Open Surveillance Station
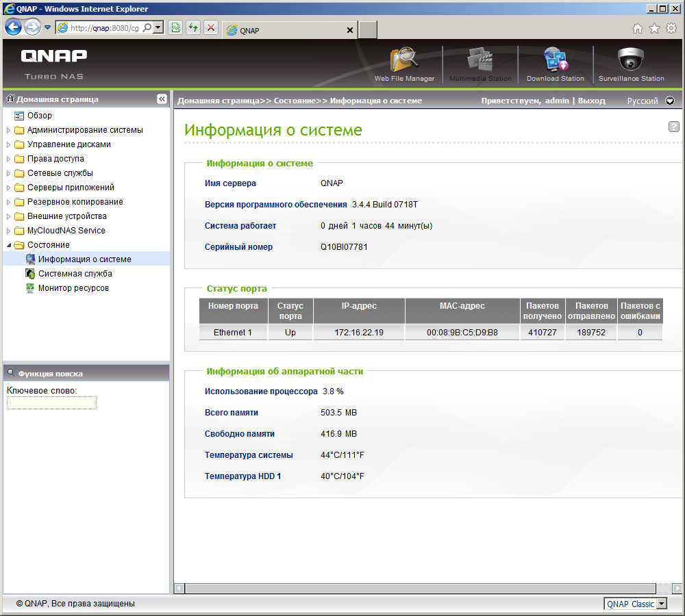 (632, 64)
